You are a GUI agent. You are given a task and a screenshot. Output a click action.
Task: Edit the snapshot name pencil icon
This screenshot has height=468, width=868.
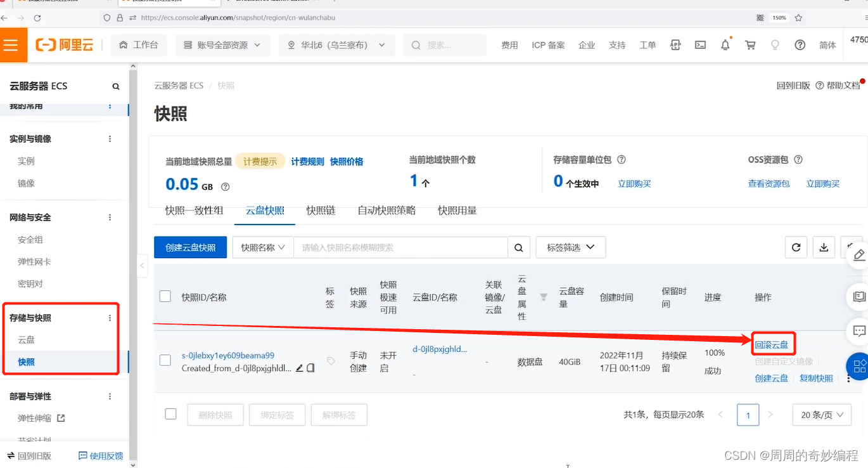[x=300, y=368]
